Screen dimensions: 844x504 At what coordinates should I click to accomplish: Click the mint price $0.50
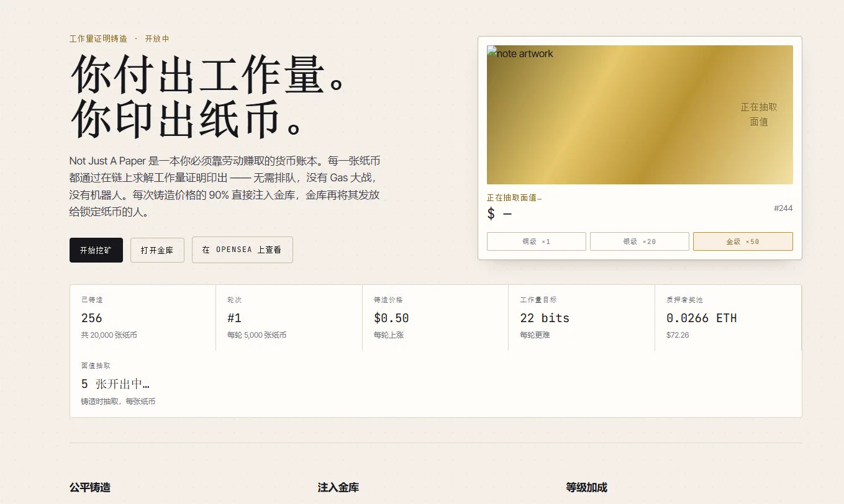tap(391, 318)
